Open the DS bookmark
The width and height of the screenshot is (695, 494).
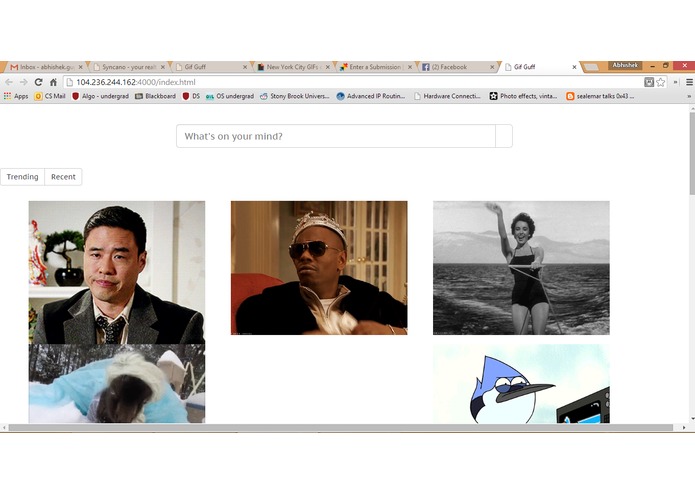[191, 96]
